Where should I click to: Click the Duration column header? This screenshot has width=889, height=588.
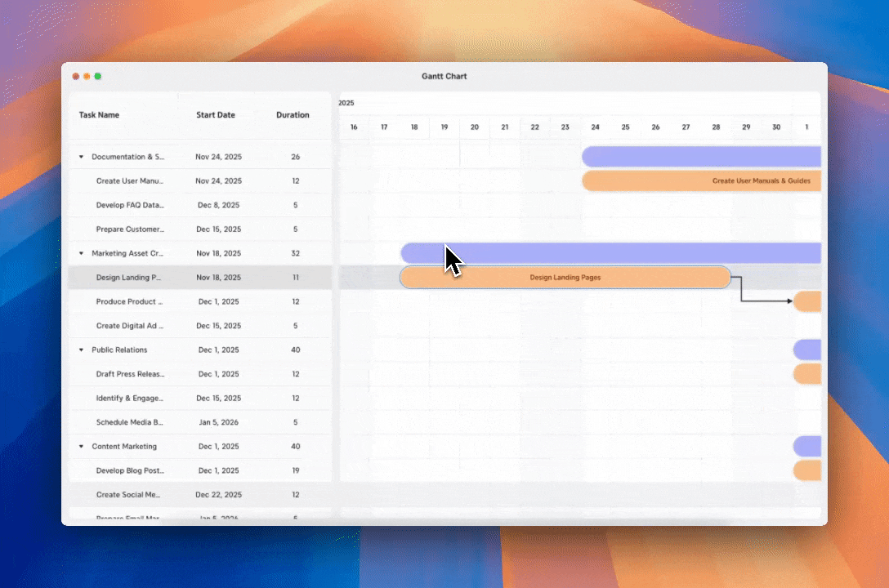pyautogui.click(x=293, y=115)
